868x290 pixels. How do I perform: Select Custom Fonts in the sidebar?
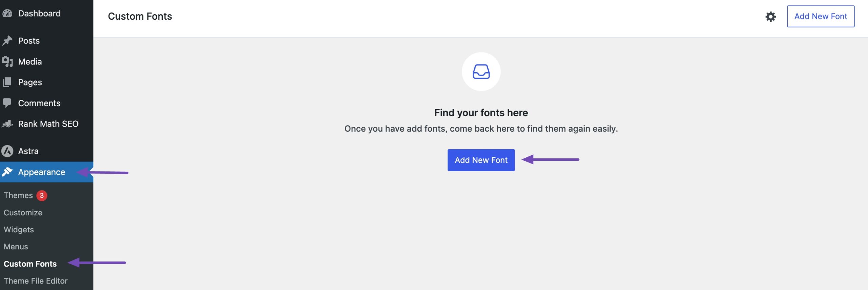(x=30, y=264)
